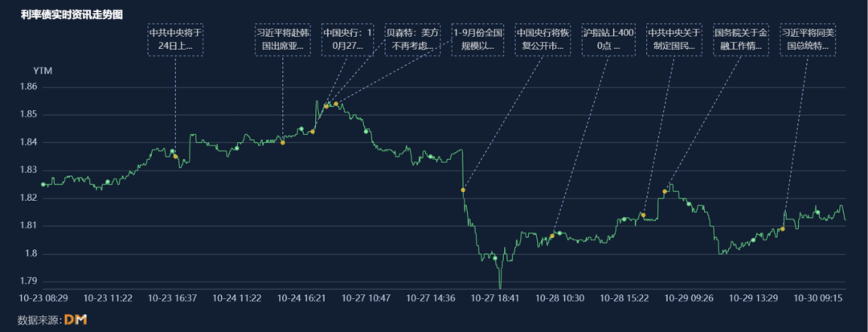This screenshot has width=868, height=332.
Task: Select the '国务院关于金融工作情...' news box
Action: [x=739, y=39]
